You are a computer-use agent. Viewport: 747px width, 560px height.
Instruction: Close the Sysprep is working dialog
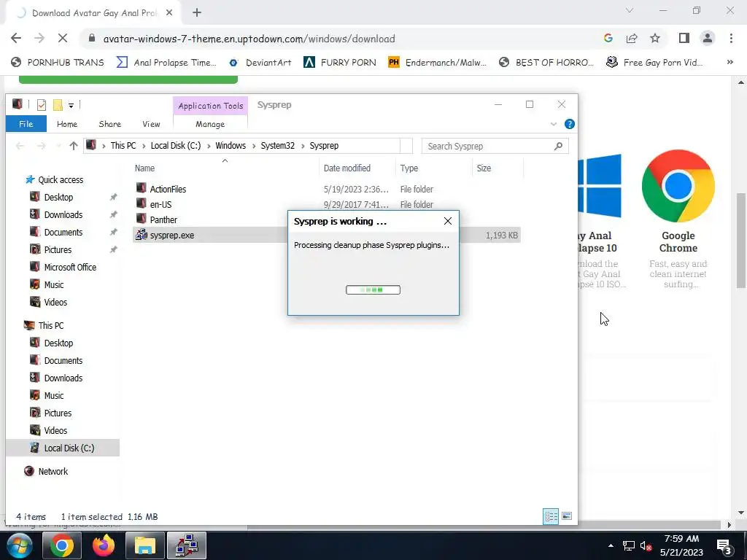coord(448,221)
